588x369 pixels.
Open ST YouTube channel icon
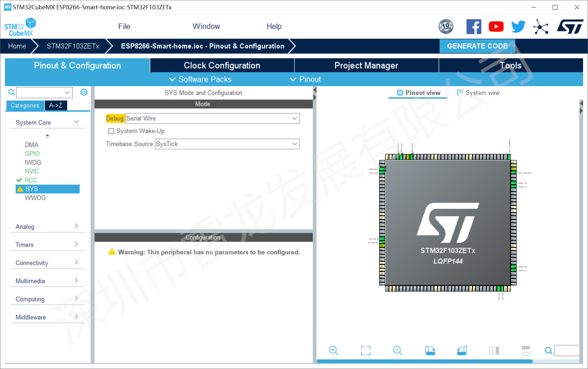click(496, 27)
